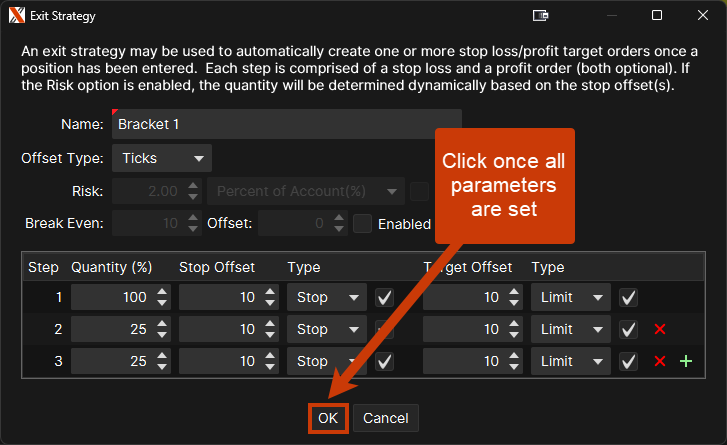Add a new step with green plus
This screenshot has height=445, width=727.
[x=686, y=361]
